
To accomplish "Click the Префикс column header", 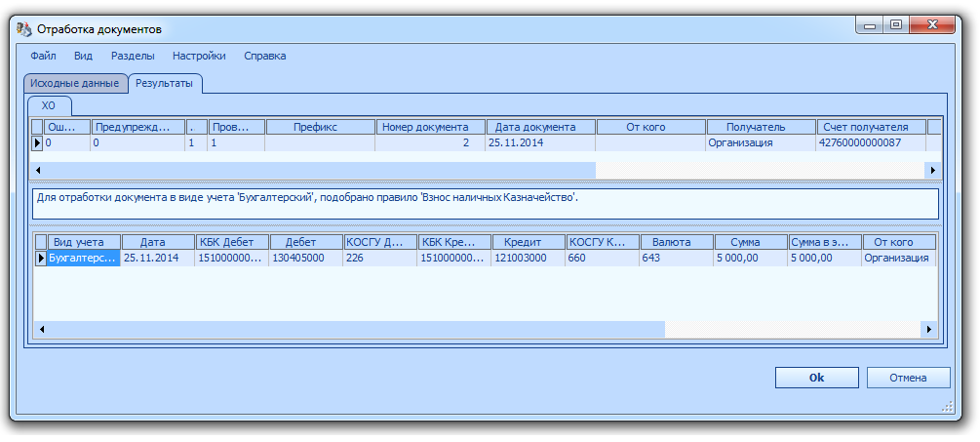I will pos(321,127).
